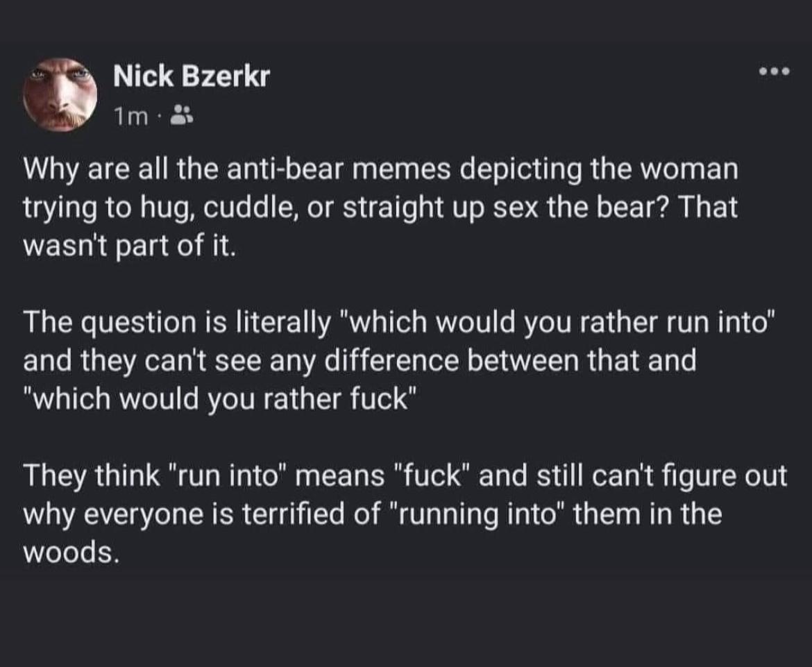Click the quoted text "which would you rather run into"
812x667 pixels.
(557, 321)
